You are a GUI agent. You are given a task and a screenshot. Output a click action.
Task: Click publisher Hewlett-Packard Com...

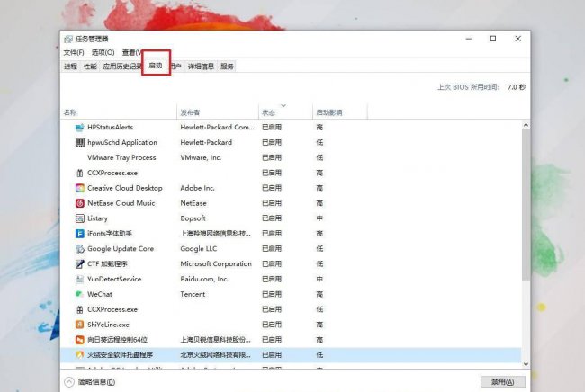coord(217,128)
